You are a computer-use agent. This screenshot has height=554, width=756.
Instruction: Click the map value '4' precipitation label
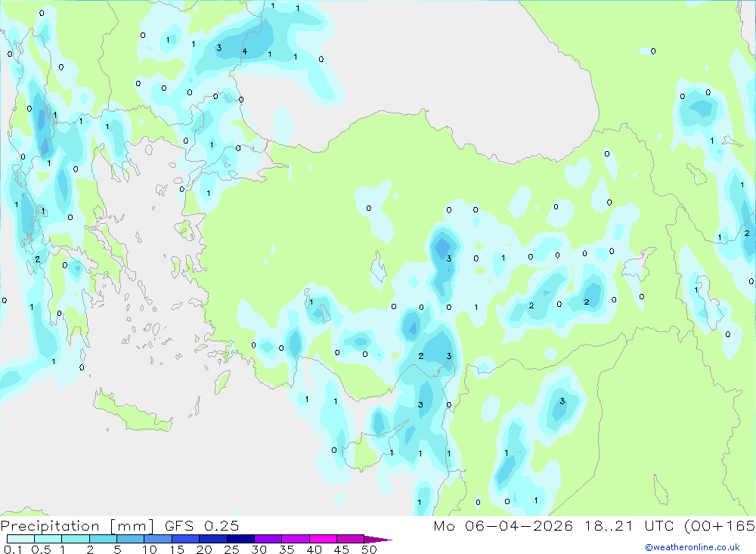(x=245, y=51)
